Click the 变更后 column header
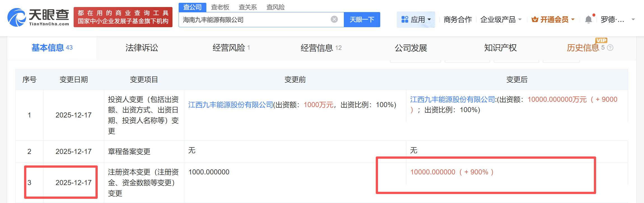Image resolution: width=644 pixels, height=203 pixels. [517, 80]
